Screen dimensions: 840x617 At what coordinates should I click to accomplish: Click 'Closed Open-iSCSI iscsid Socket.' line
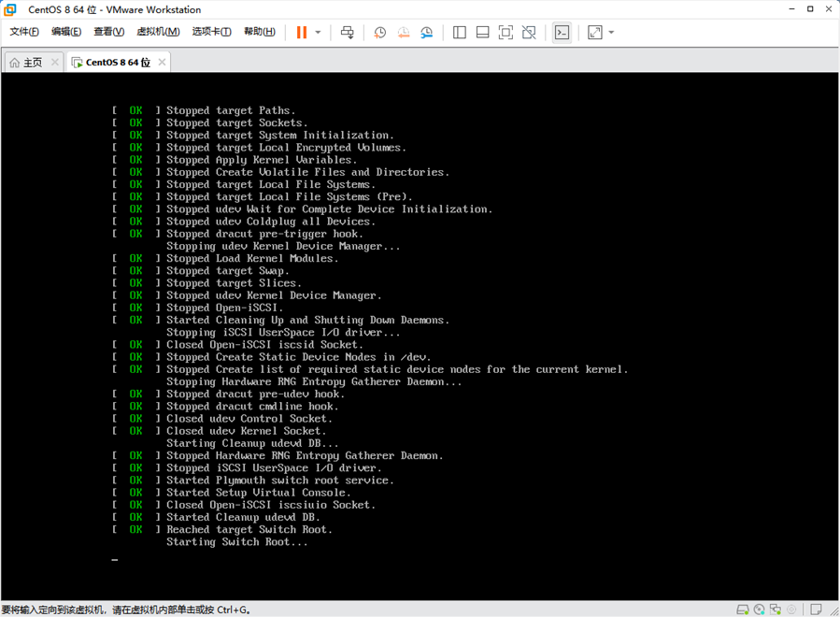(x=238, y=345)
